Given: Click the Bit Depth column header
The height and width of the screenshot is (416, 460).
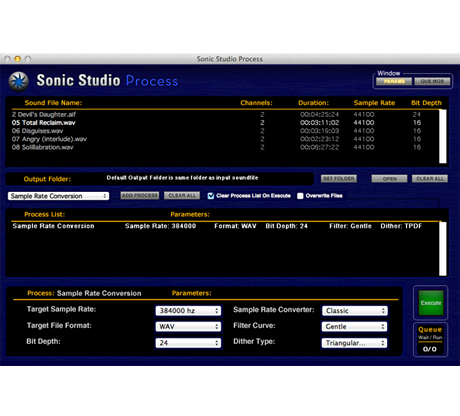Looking at the screenshot, I should tap(426, 103).
